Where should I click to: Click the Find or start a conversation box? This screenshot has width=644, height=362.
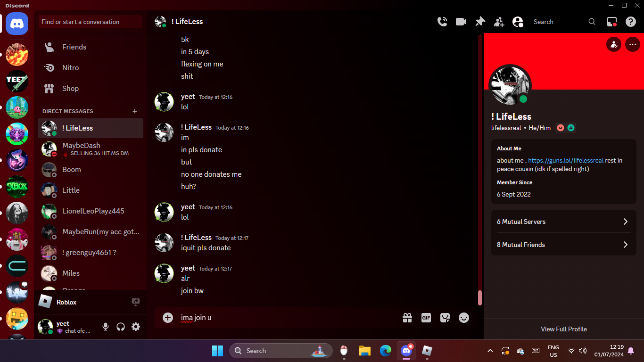tap(91, 22)
